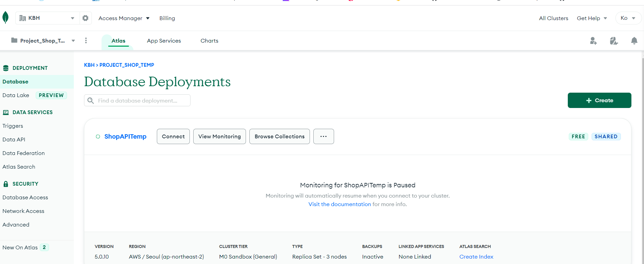
Task: Switch to the App Services tab
Action: 164,41
